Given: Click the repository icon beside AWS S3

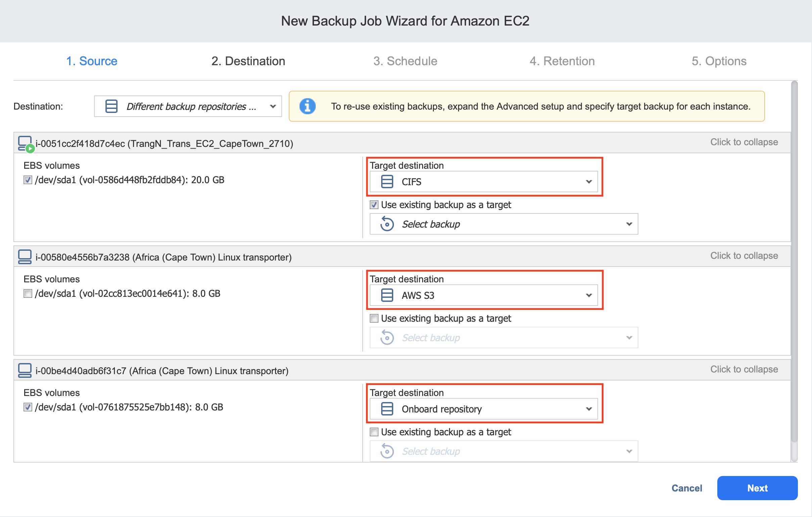Looking at the screenshot, I should (x=387, y=295).
